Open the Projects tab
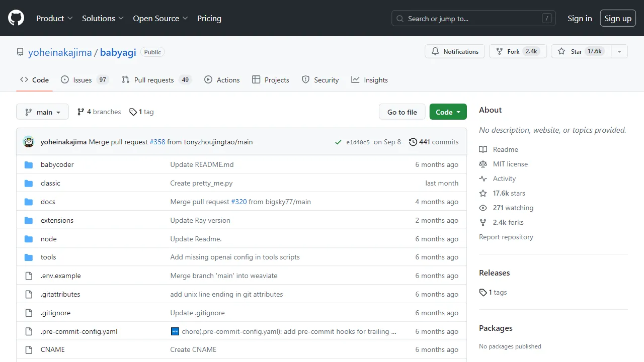Image resolution: width=644 pixels, height=362 pixels. [x=271, y=80]
